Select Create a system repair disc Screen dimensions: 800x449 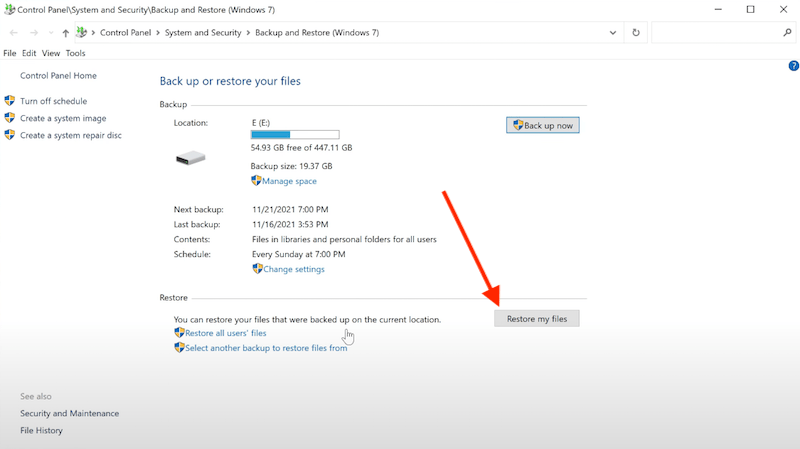71,135
